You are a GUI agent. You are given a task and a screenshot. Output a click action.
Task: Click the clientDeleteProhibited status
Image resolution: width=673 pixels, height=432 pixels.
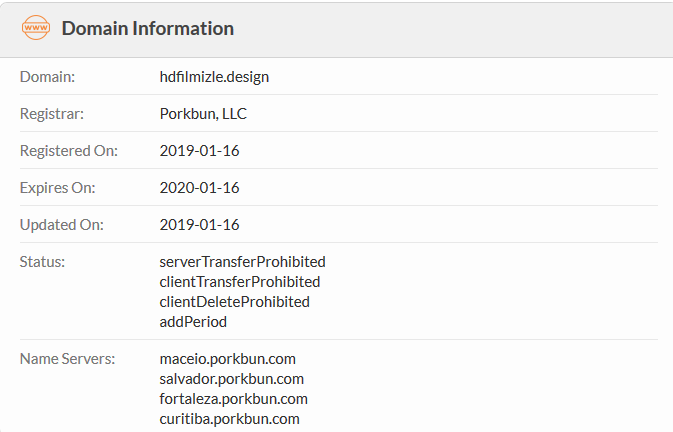click(234, 302)
